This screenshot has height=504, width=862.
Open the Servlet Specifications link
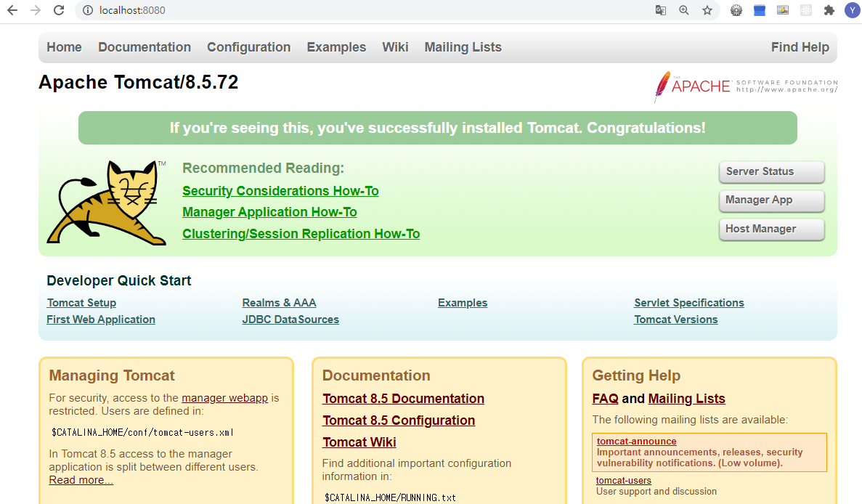[x=689, y=303]
